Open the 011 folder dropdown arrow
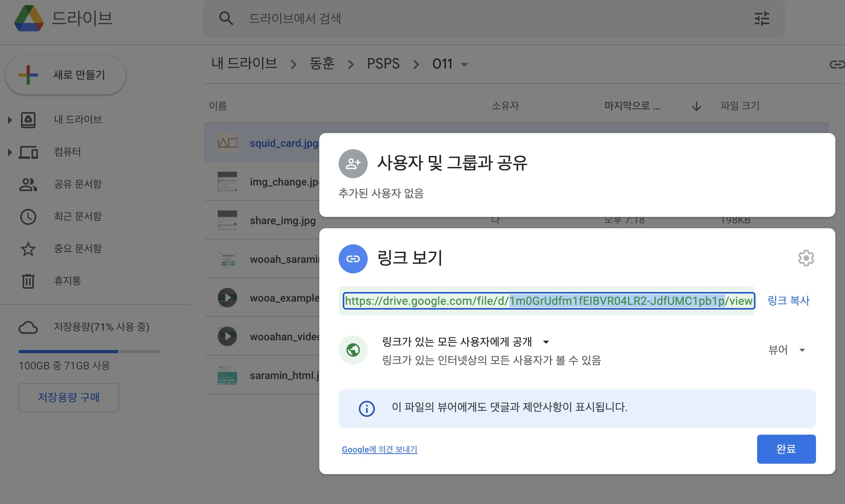Image resolution: width=845 pixels, height=504 pixels. [464, 65]
